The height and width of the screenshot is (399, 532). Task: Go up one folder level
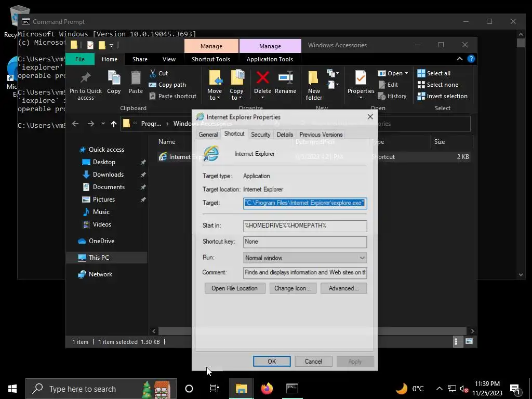(x=114, y=124)
